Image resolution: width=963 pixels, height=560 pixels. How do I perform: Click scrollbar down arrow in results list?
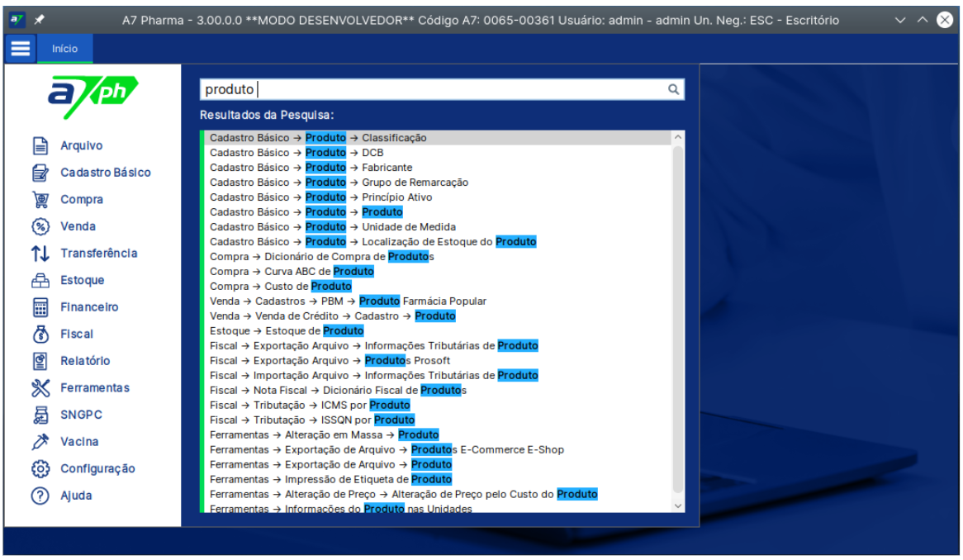tap(678, 506)
